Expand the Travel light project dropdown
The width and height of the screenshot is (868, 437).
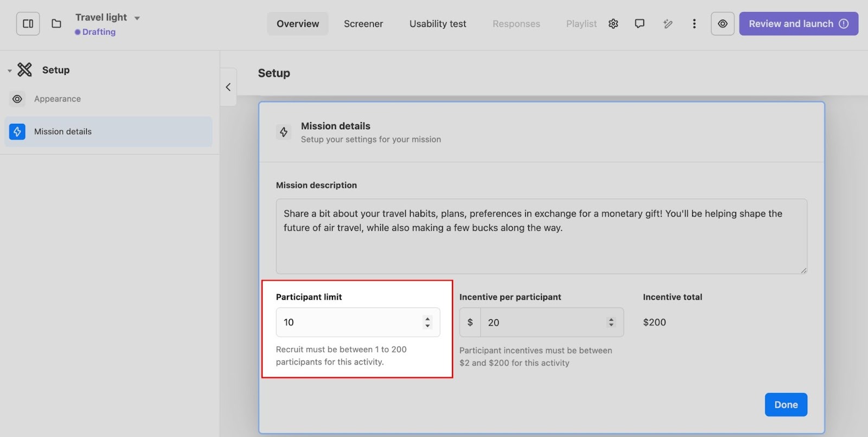point(137,18)
